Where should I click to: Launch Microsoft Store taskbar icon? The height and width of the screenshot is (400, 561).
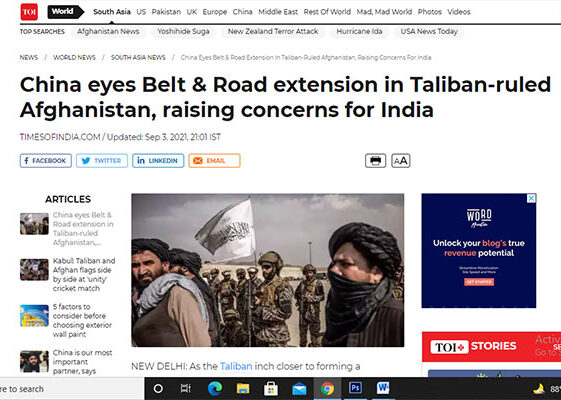coord(271,389)
